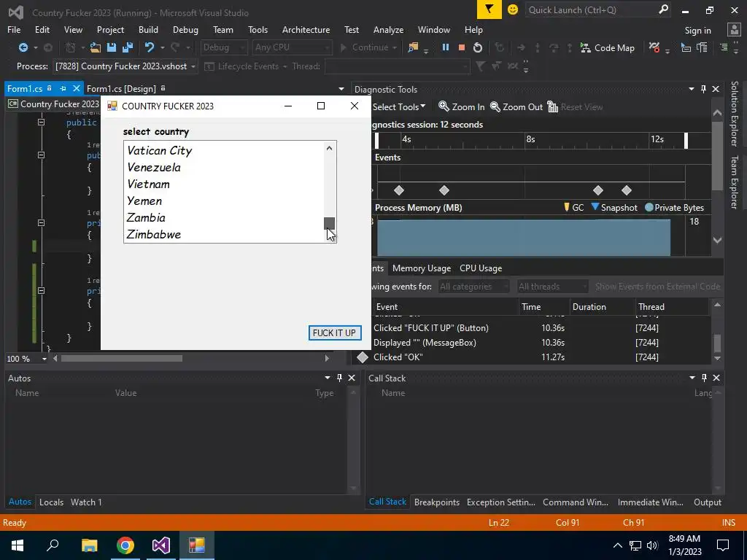Collapse the public class outline node

[42, 122]
